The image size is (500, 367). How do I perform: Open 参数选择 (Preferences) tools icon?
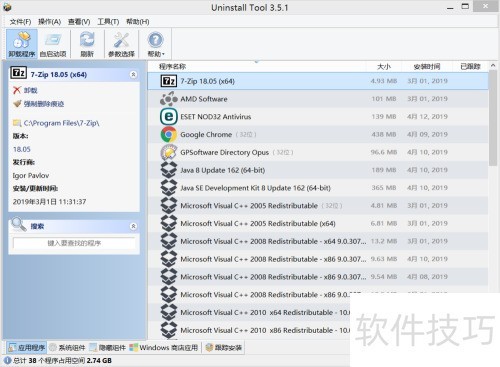click(121, 44)
